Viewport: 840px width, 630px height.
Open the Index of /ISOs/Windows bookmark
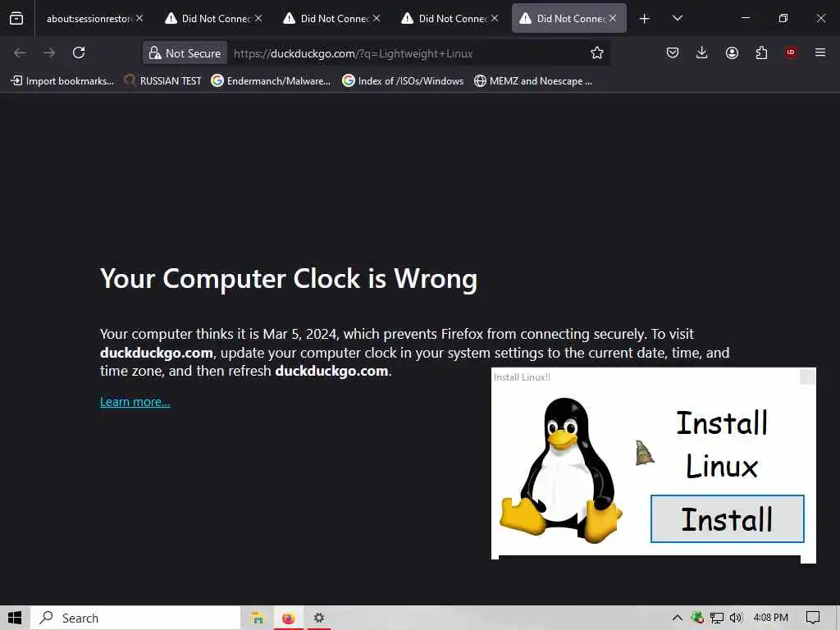[404, 81]
